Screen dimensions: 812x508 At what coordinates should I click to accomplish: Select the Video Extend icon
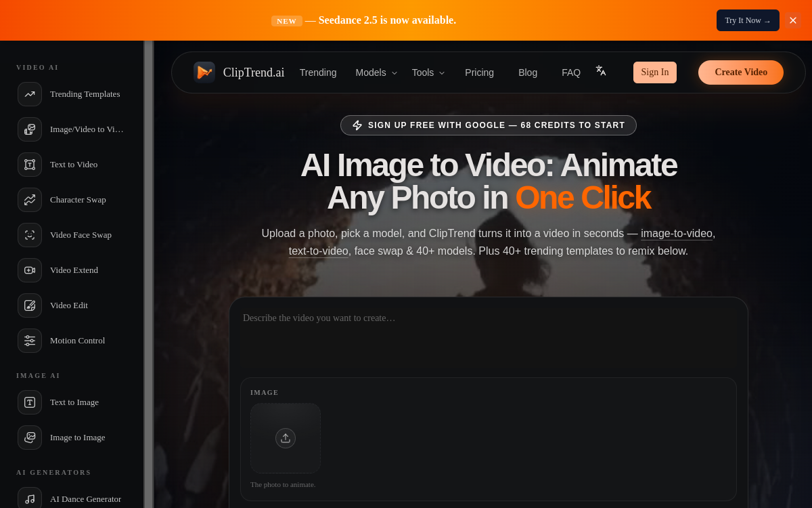(x=30, y=270)
